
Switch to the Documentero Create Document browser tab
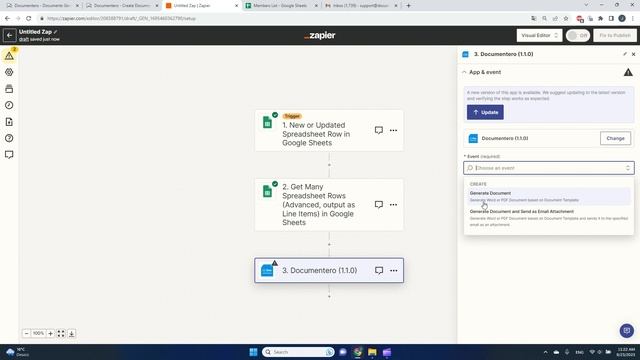(x=122, y=6)
